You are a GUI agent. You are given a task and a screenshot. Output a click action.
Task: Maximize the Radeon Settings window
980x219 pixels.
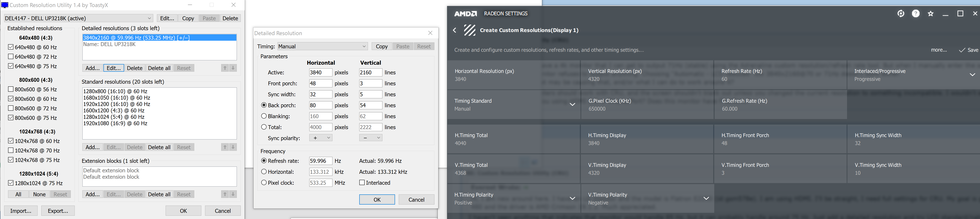pyautogui.click(x=960, y=14)
